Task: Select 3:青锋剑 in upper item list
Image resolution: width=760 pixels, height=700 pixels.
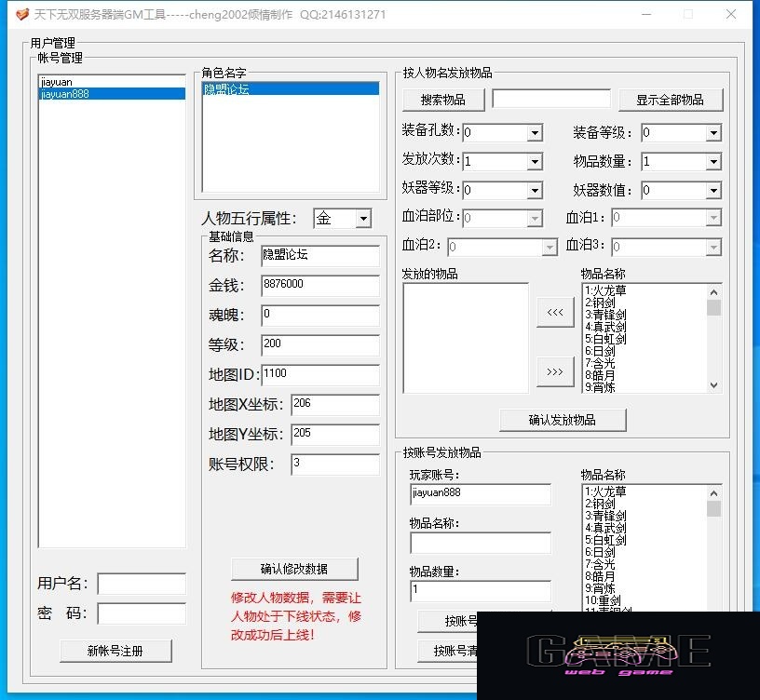Action: (606, 315)
